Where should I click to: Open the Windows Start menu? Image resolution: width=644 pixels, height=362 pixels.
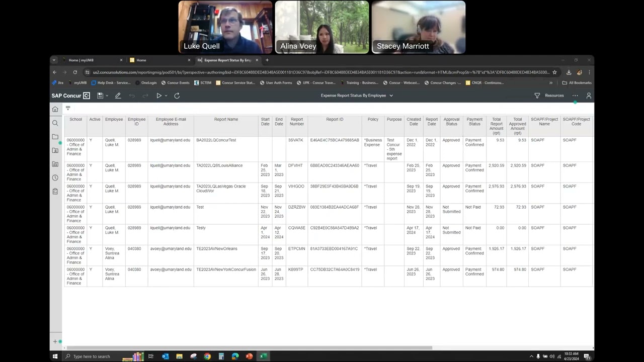click(x=55, y=356)
